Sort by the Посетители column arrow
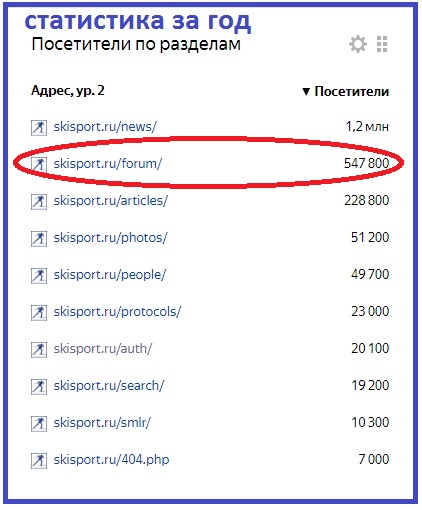The width and height of the screenshot is (422, 510). 306,91
